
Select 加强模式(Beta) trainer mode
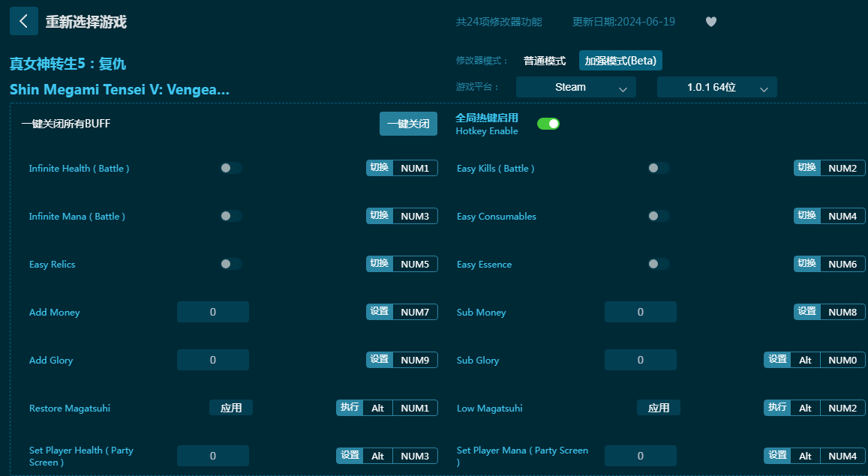(620, 61)
